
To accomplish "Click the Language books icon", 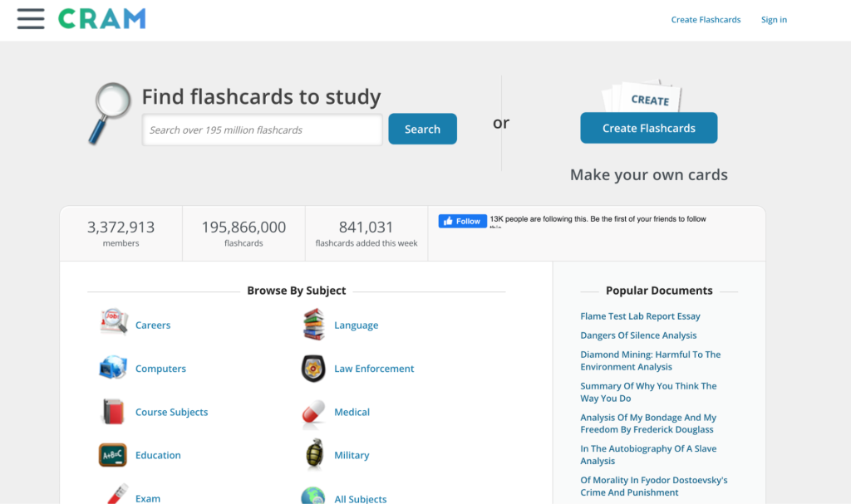I will (x=313, y=325).
